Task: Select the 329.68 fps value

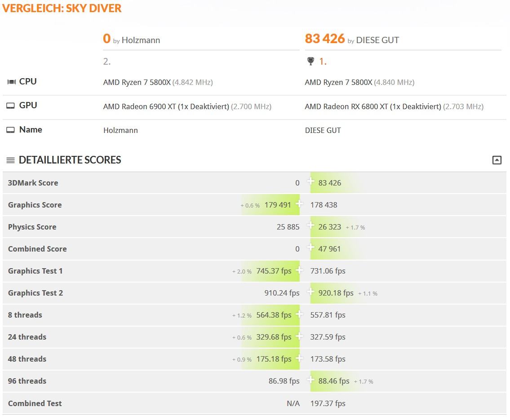Action: 274,337
